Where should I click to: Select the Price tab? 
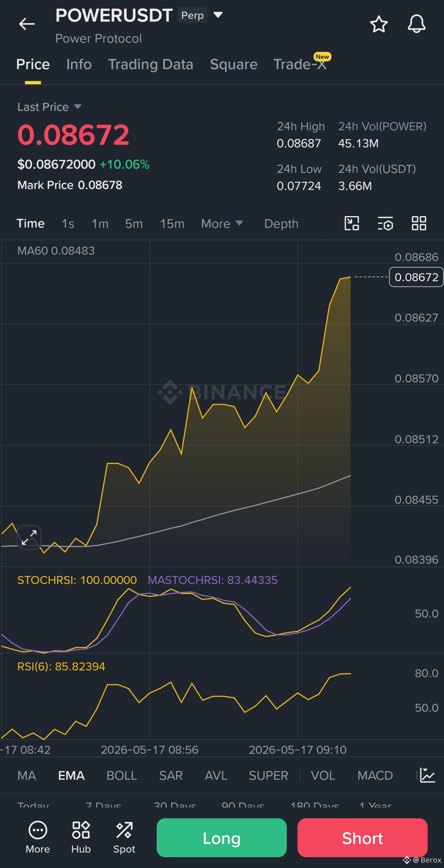33,64
